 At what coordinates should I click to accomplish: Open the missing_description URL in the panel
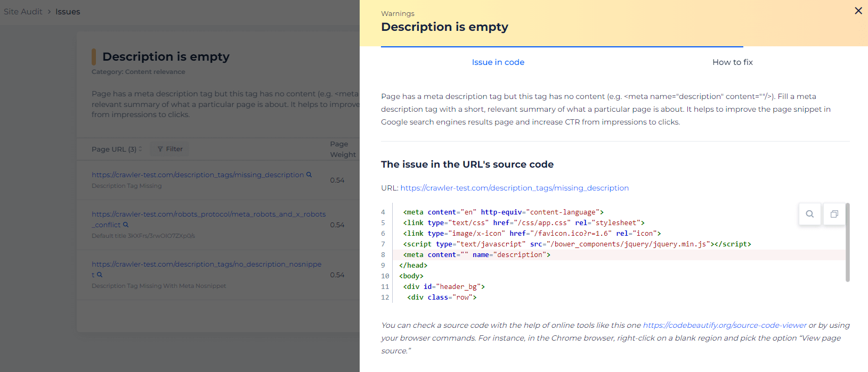(515, 188)
